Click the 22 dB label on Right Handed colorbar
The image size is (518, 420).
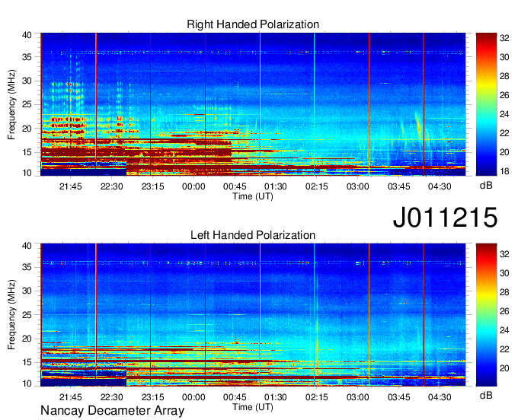504,133
